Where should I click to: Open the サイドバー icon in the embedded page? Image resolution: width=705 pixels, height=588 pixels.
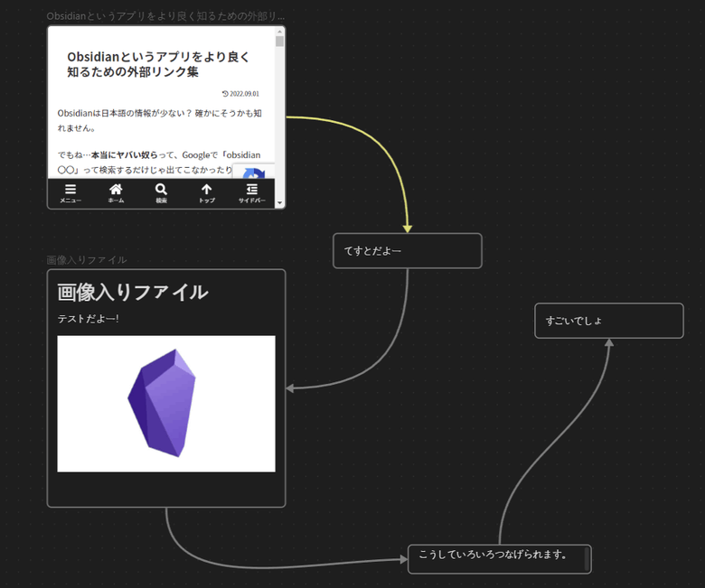coord(252,193)
